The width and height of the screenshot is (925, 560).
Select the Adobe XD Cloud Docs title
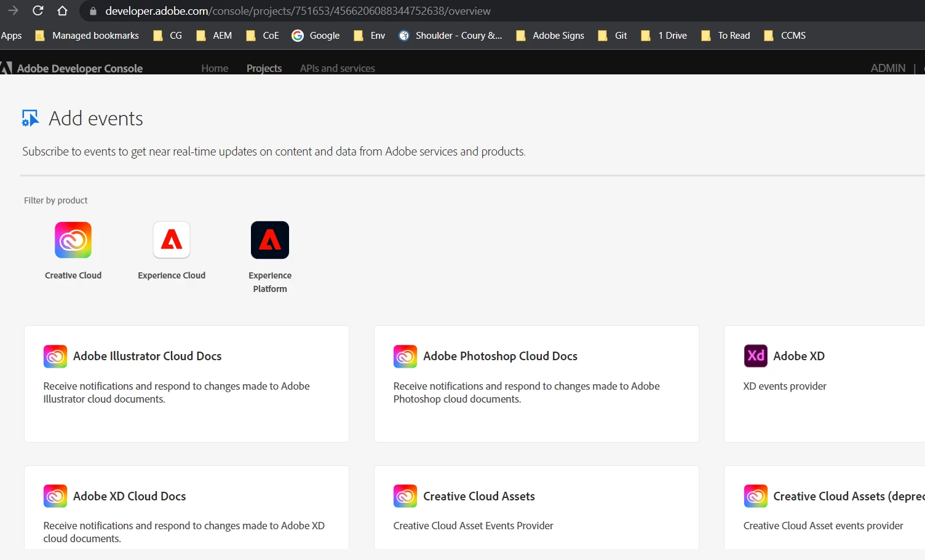[130, 496]
